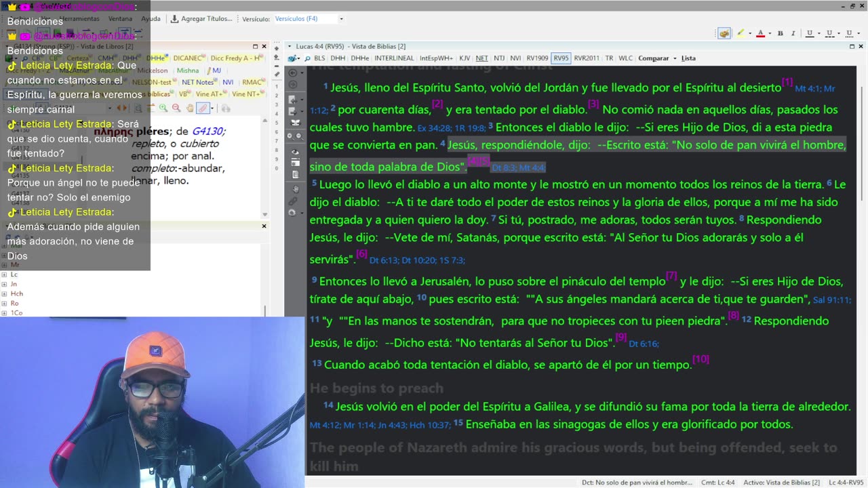Zoom in on the book view text
Screen dimensions: 868x488
[x=163, y=108]
